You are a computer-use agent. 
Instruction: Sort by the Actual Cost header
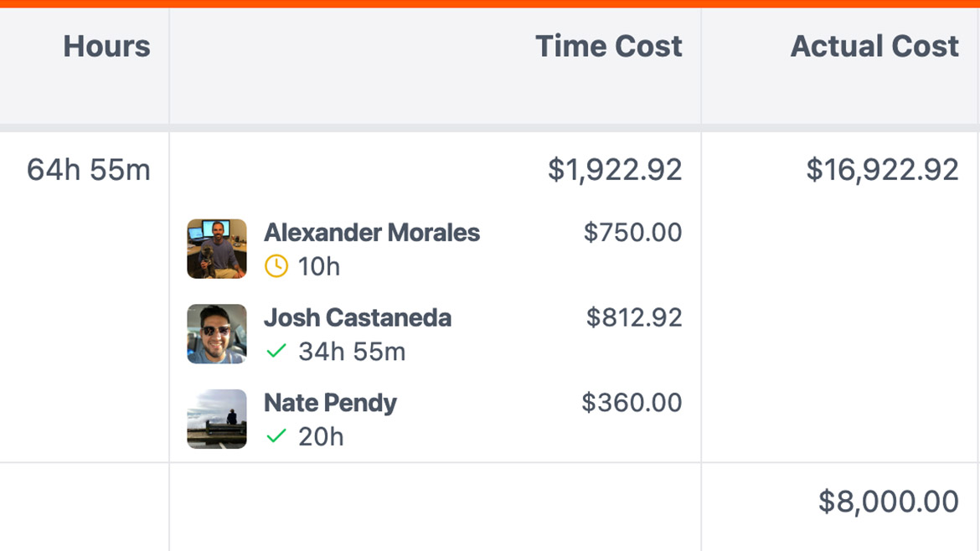tap(874, 47)
